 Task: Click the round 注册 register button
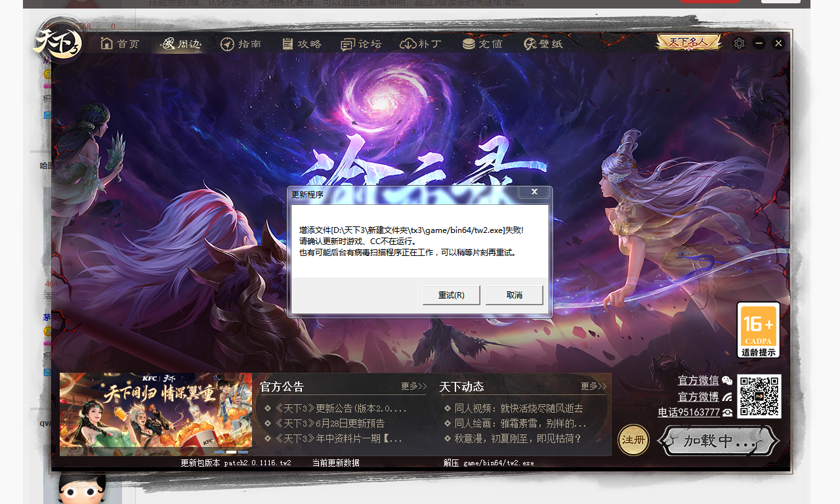click(633, 440)
